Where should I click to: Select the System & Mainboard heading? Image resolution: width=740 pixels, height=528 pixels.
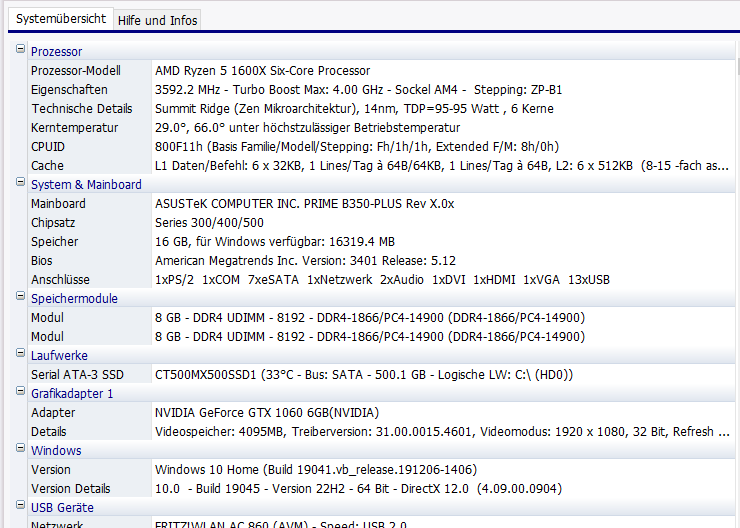[x=86, y=184]
